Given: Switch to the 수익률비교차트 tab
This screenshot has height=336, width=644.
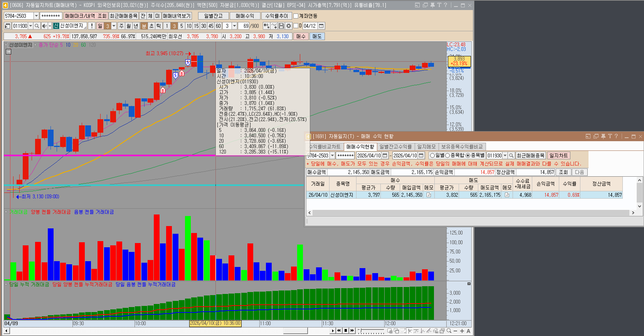Looking at the screenshot, I should tap(325, 147).
